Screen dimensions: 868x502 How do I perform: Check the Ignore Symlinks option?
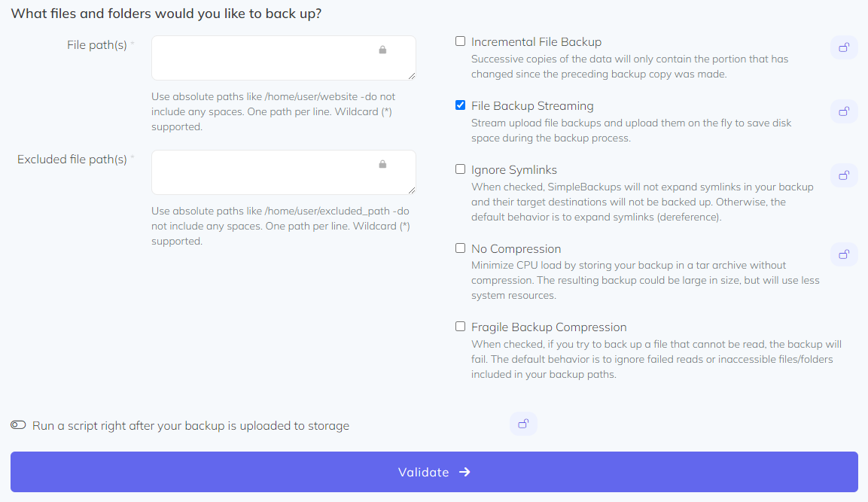click(x=461, y=169)
